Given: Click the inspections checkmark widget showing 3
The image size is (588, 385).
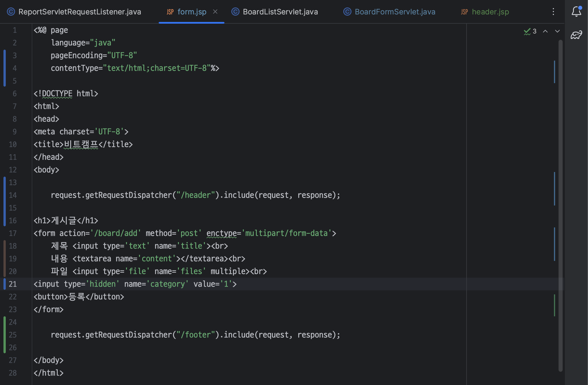Looking at the screenshot, I should [530, 31].
